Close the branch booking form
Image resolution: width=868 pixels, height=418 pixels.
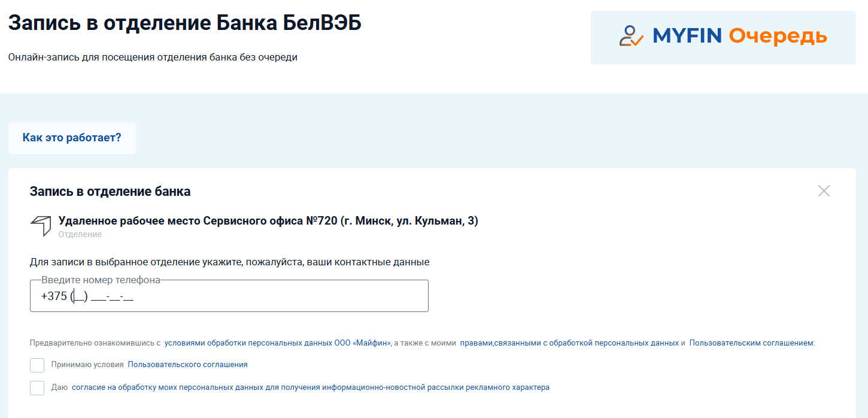click(824, 191)
